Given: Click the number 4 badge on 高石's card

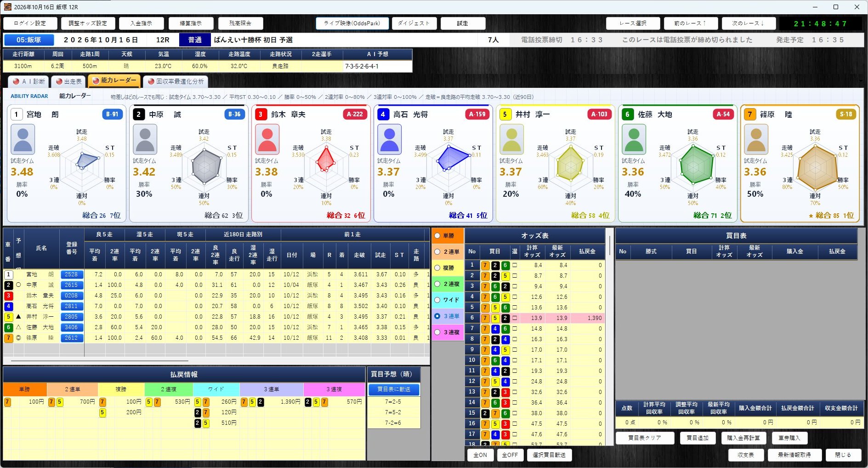Looking at the screenshot, I should [x=383, y=114].
